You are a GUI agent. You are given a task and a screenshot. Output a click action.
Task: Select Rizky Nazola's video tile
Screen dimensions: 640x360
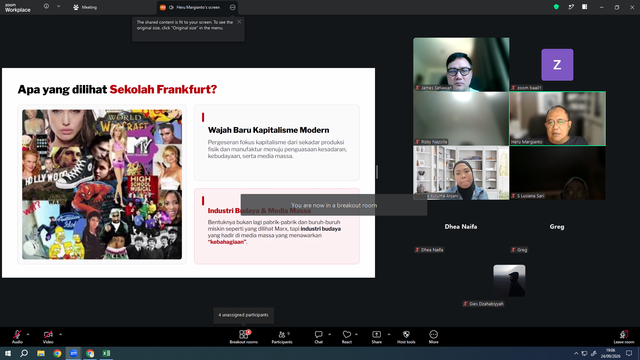coord(461,118)
